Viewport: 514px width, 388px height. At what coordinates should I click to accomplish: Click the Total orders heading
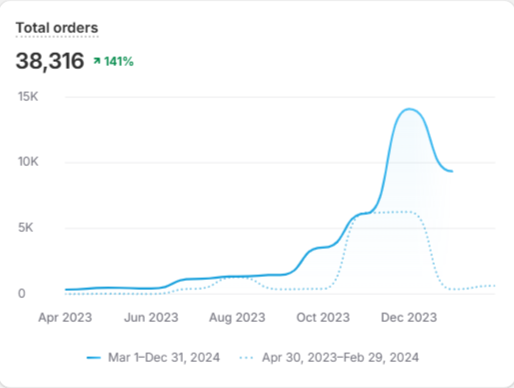[x=57, y=28]
